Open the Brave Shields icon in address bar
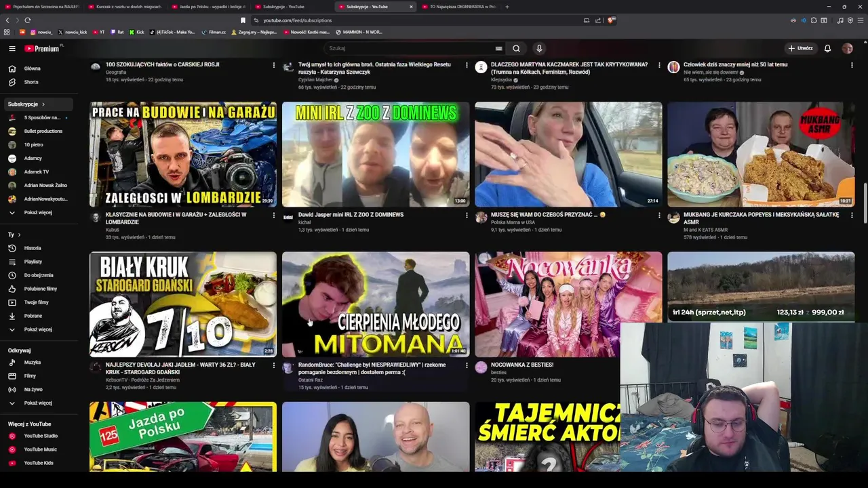The width and height of the screenshot is (868, 488). [x=611, y=20]
